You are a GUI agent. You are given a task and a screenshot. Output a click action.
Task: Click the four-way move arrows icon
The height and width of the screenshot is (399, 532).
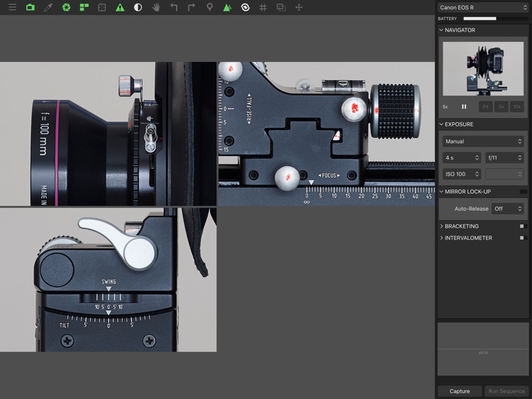click(299, 7)
